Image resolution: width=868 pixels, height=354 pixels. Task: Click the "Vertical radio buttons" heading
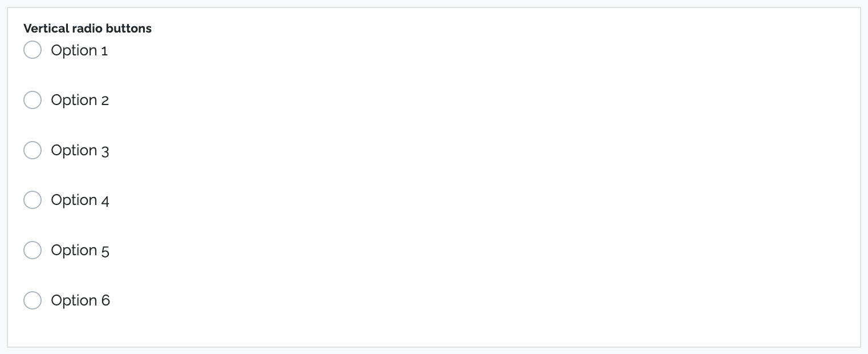(x=87, y=29)
